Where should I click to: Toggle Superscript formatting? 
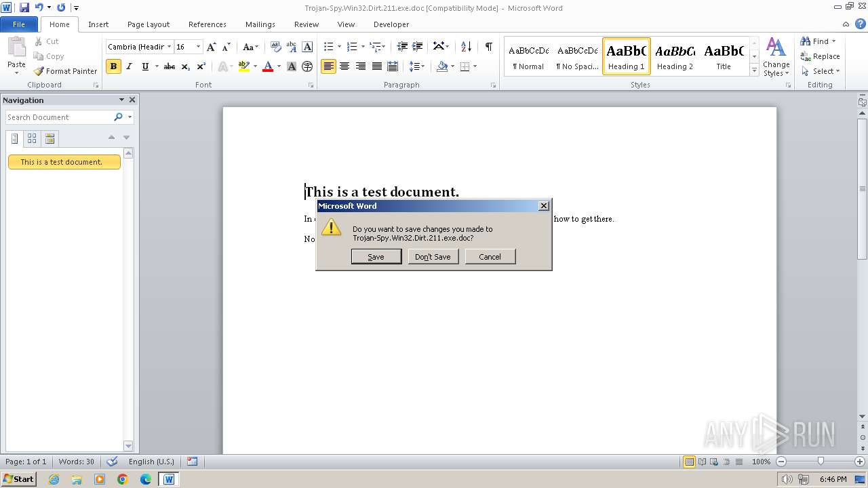201,66
